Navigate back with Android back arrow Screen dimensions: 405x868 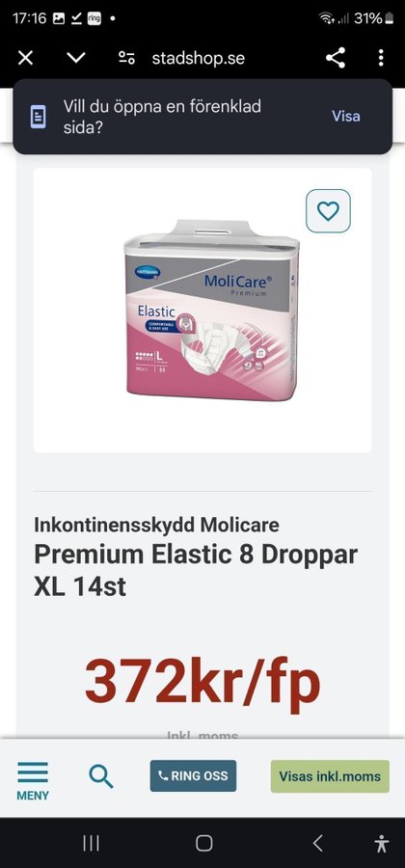[317, 843]
